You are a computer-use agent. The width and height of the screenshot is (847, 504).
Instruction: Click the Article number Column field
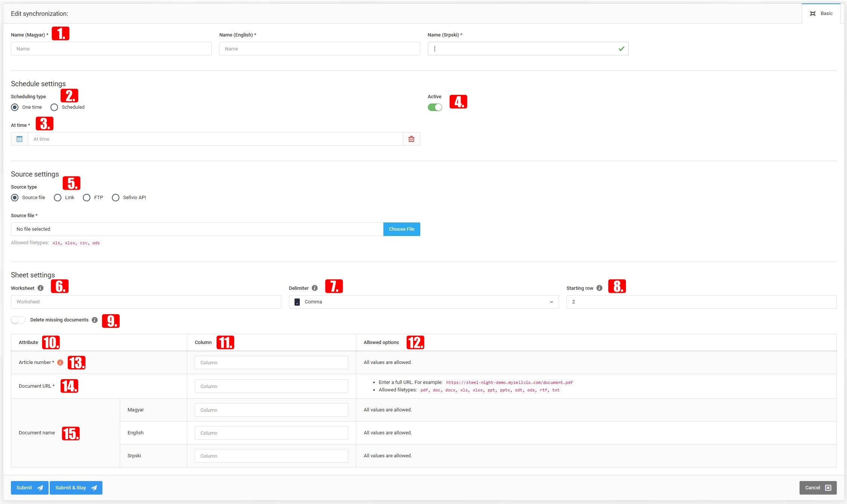[272, 362]
